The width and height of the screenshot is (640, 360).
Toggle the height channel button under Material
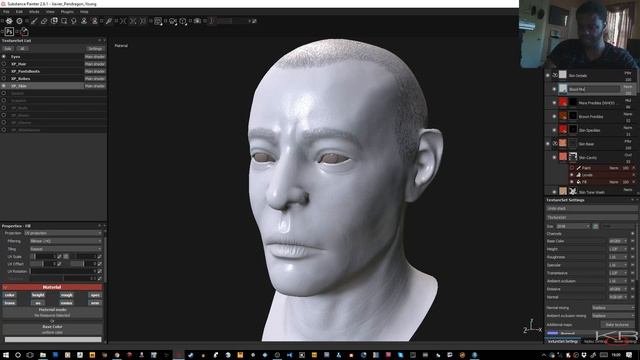(x=38, y=295)
